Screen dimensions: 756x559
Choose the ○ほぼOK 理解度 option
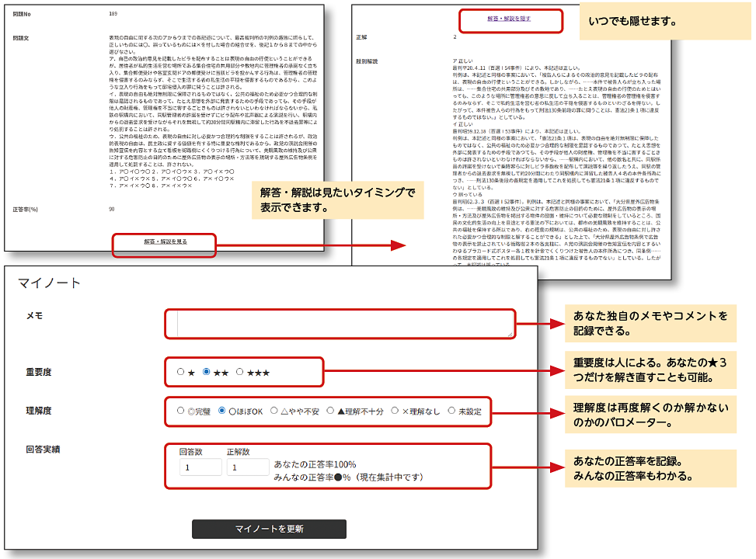click(x=222, y=411)
